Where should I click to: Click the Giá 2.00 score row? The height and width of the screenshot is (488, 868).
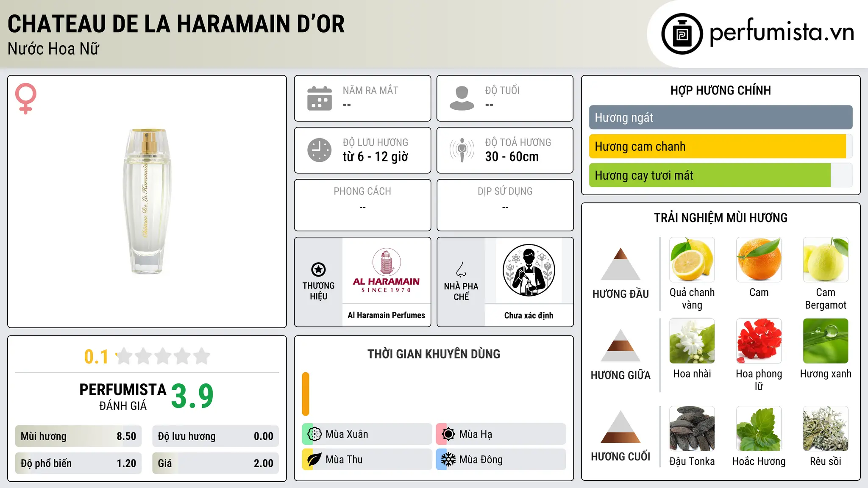pyautogui.click(x=215, y=463)
